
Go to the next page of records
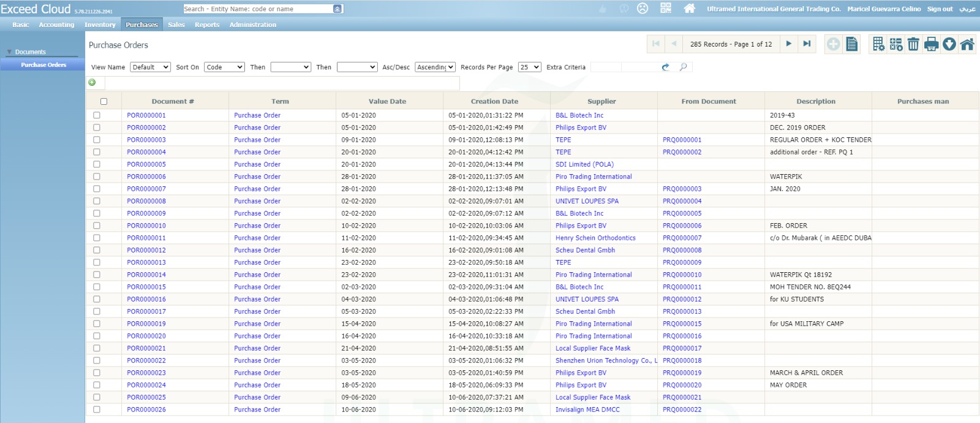pyautogui.click(x=788, y=44)
